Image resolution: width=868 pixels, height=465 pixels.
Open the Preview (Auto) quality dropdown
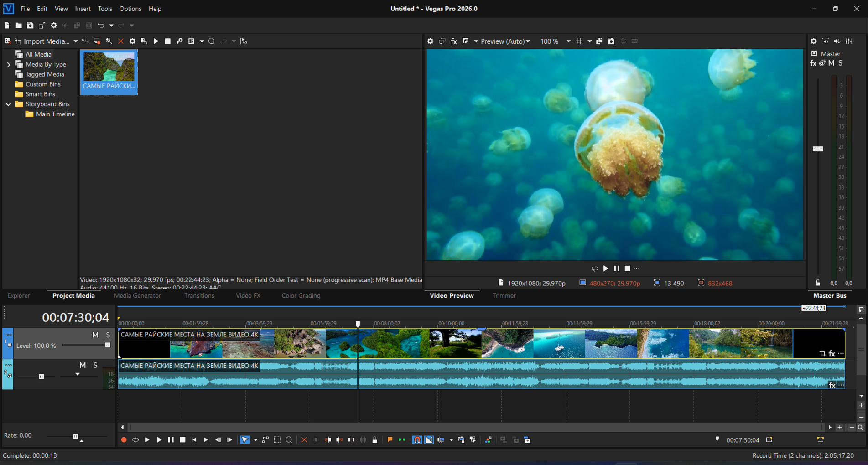click(x=505, y=41)
